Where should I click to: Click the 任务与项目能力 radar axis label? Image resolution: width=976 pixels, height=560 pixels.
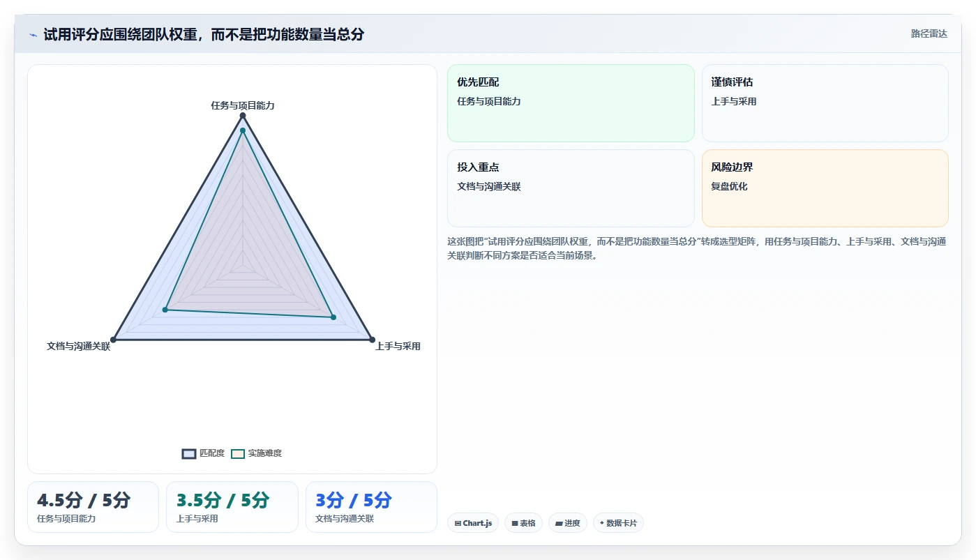(x=243, y=105)
